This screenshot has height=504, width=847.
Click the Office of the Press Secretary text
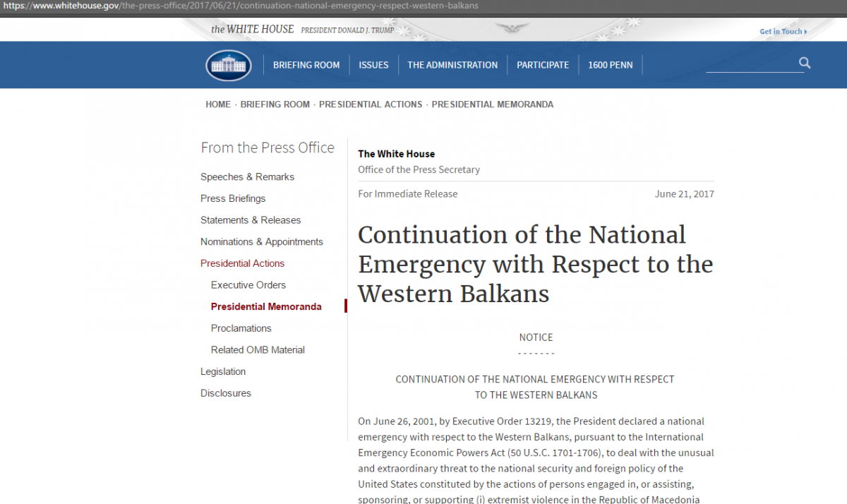coord(419,170)
